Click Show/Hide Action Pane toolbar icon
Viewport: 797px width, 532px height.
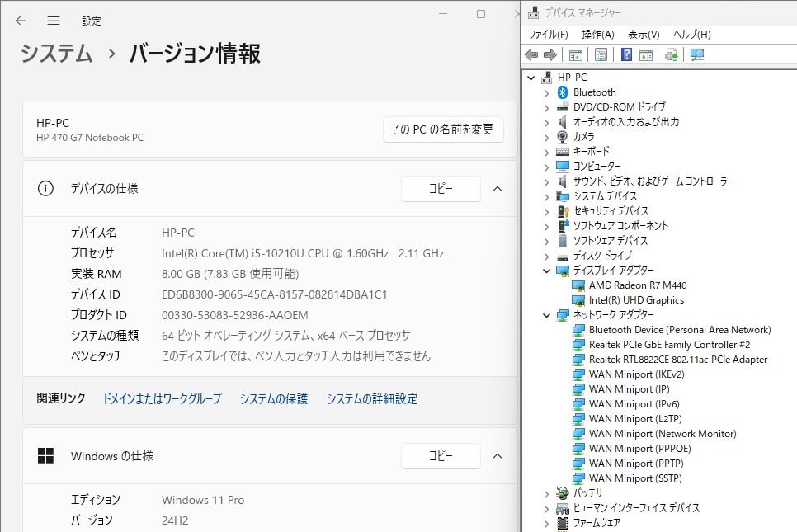pyautogui.click(x=646, y=55)
